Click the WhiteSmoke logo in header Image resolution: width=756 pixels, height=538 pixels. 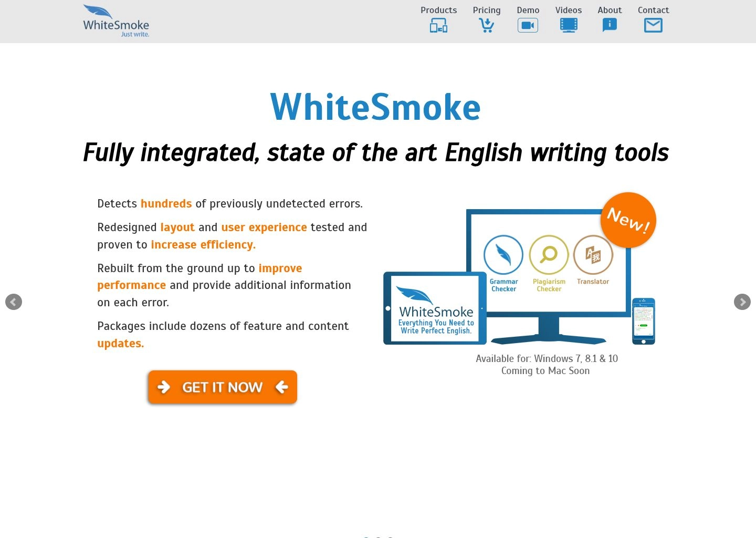(116, 21)
